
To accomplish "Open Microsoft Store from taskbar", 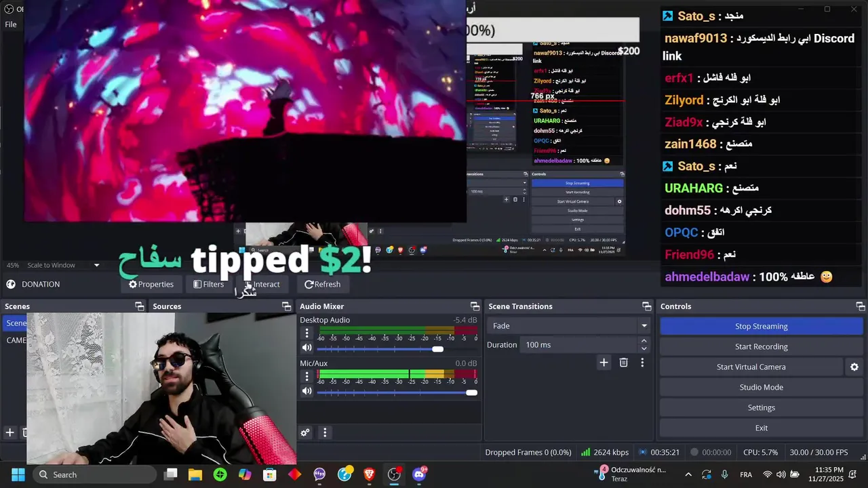I will point(270,474).
